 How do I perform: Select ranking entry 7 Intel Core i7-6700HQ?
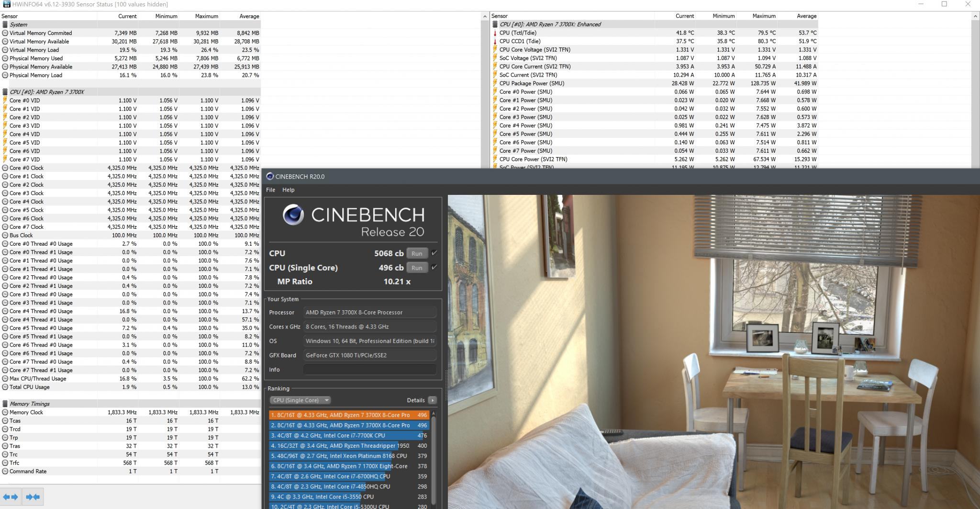pos(349,476)
